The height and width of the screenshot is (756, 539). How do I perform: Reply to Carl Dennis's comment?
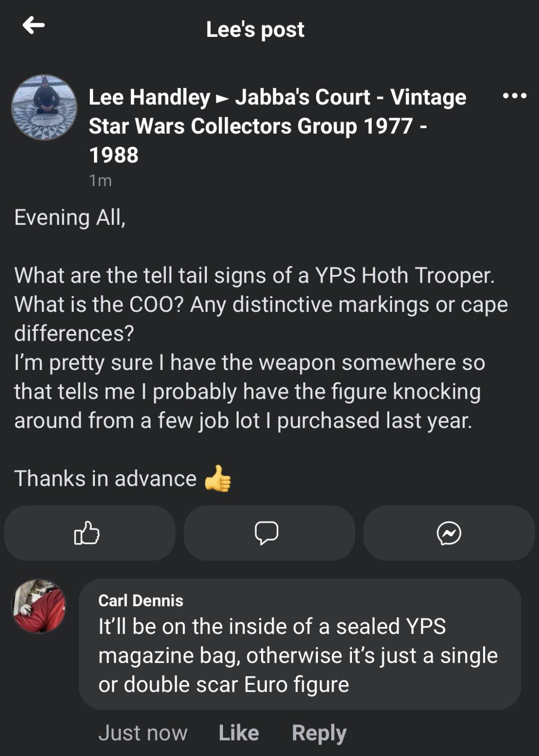[319, 732]
